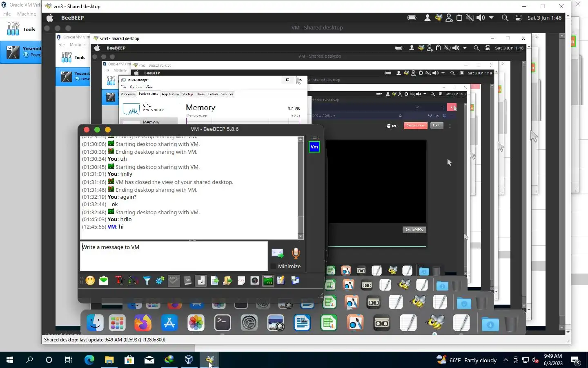The height and width of the screenshot is (368, 588).
Task: Click the chat scrollbar up arrow
Action: coord(301,139)
